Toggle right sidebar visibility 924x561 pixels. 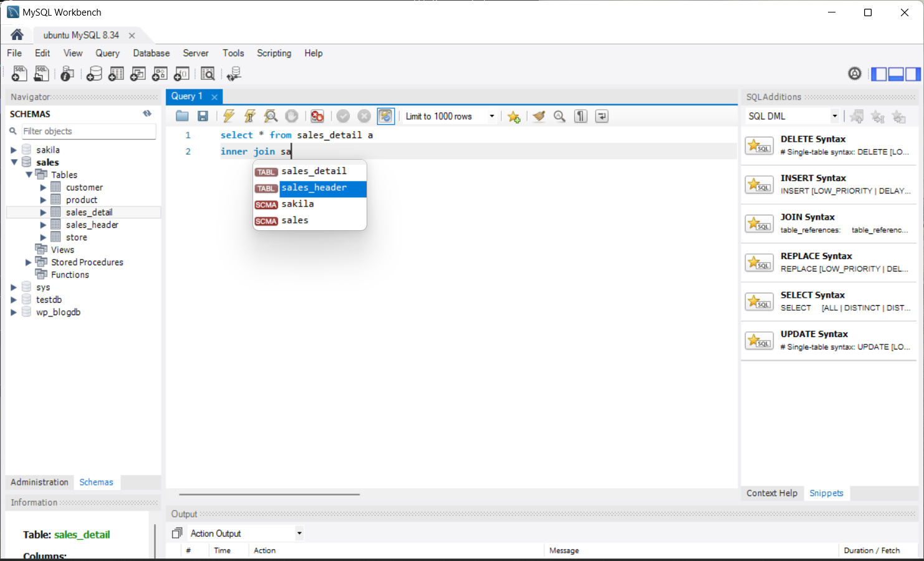(913, 74)
